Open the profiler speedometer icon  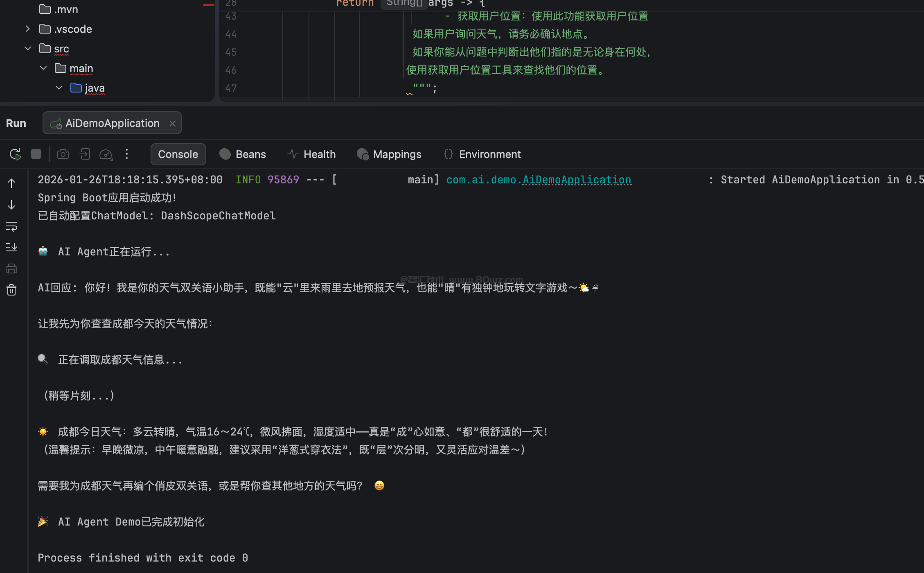106,154
